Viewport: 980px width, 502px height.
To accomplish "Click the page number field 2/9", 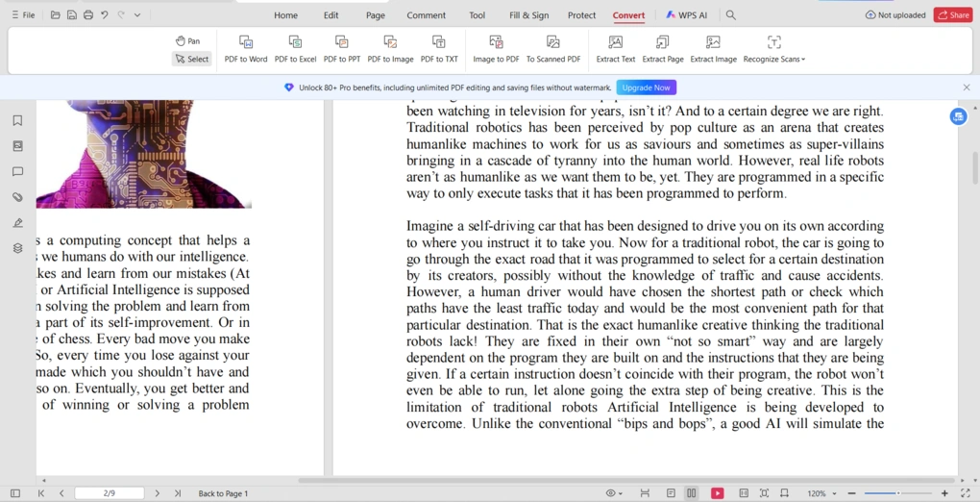I will 110,493.
